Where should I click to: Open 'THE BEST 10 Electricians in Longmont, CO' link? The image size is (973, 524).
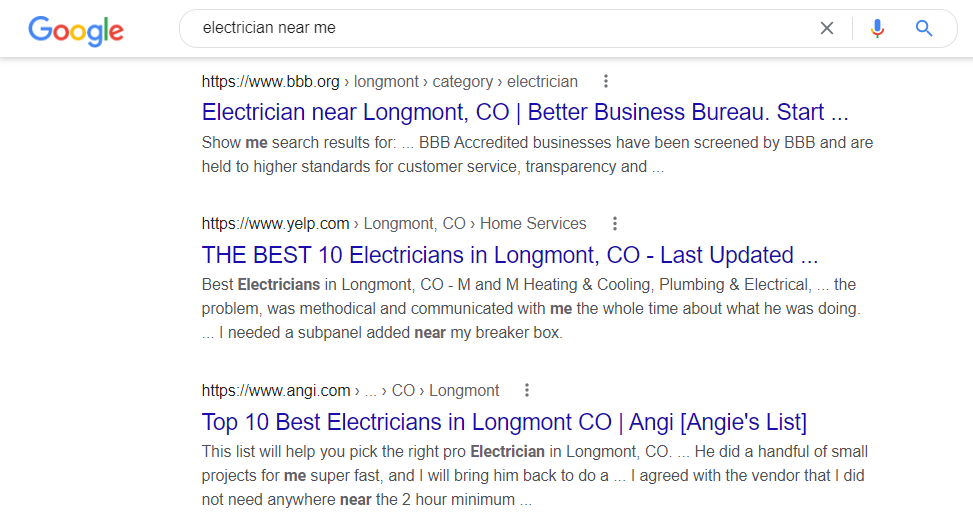(x=509, y=255)
